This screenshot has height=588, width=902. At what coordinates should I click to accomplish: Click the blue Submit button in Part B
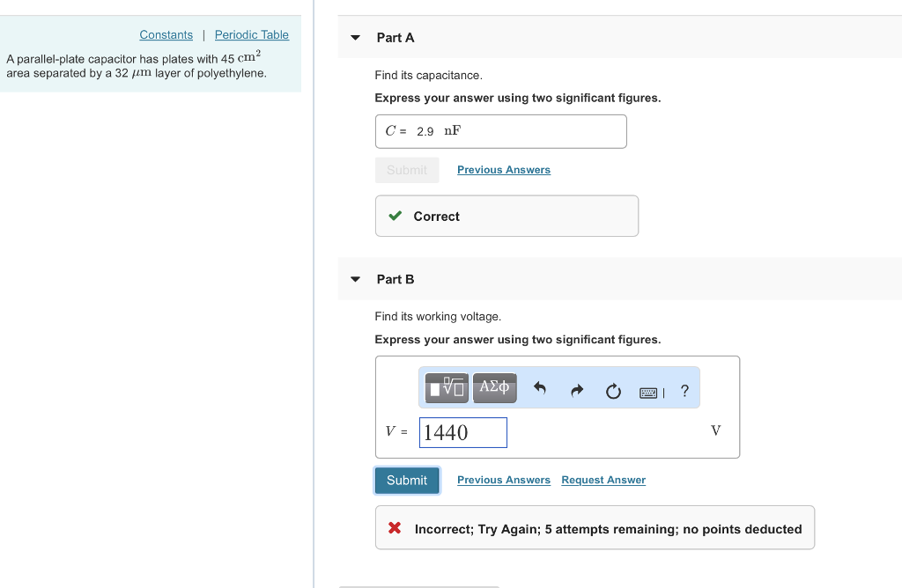(x=406, y=480)
